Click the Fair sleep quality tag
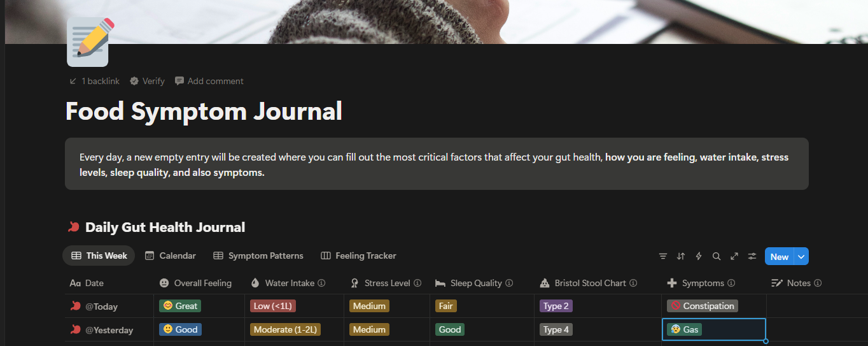868x346 pixels. (446, 306)
